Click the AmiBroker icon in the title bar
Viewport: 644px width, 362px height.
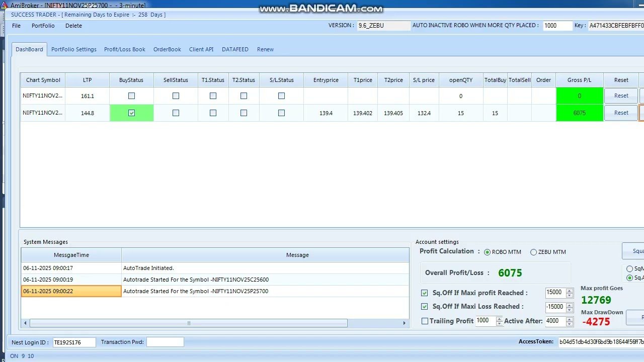(x=5, y=5)
